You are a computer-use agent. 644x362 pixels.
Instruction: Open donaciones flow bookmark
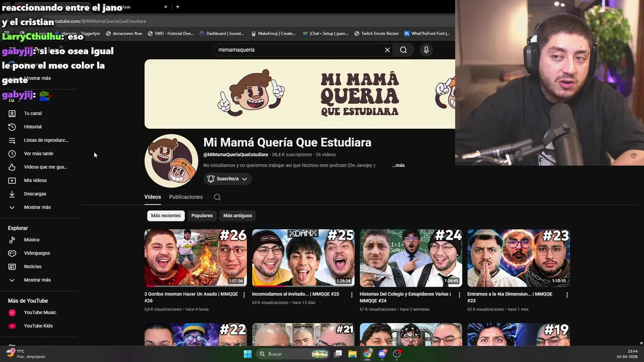pos(124,34)
